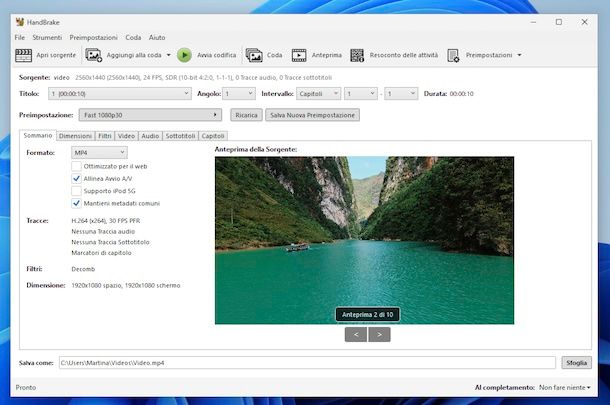The height and width of the screenshot is (405, 610).
Task: Switch to the Filtri tab
Action: tap(105, 136)
